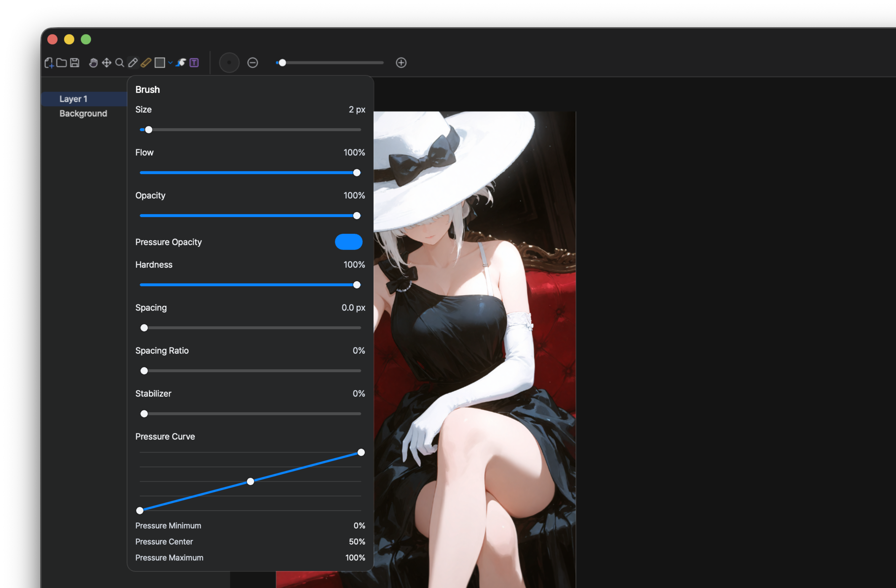Click the Hardness 100% value
Screen dimensions: 896x588
[354, 265]
